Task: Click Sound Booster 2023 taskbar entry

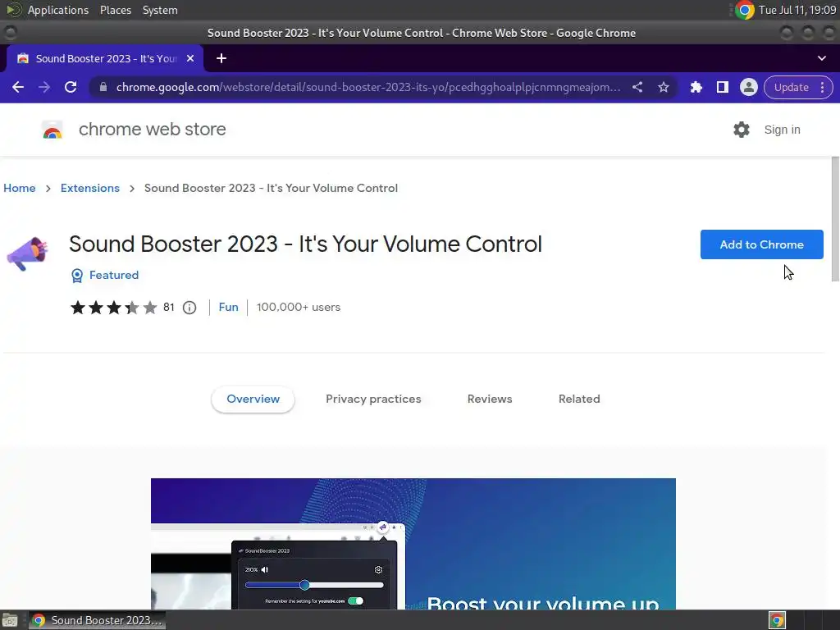Action: (97, 620)
